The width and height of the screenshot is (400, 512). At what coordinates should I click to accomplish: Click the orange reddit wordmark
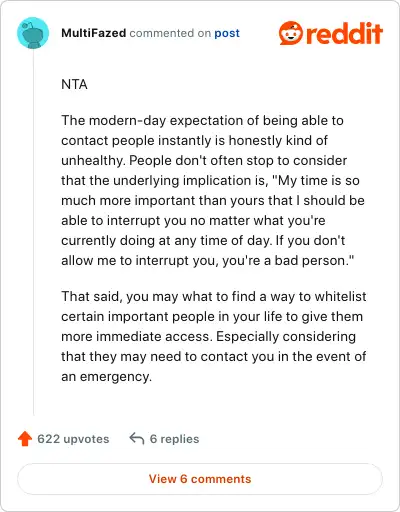coord(344,33)
